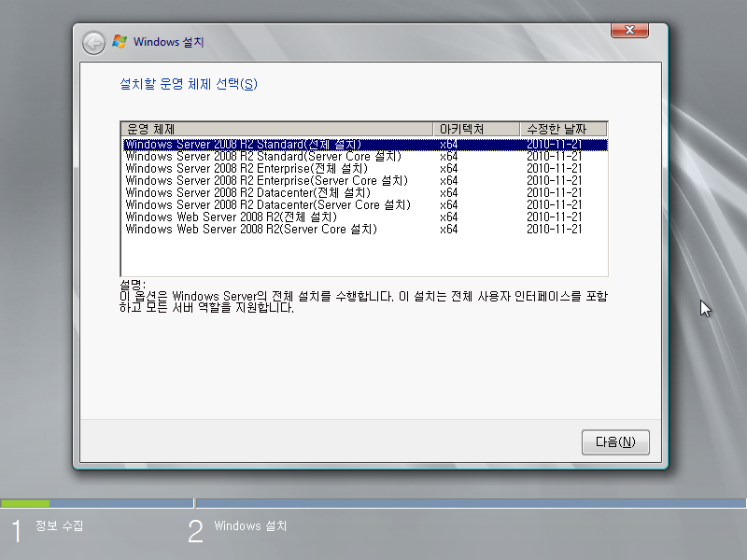Choose Windows Server 2008 R2 Enterprise(Server Core 설치)
Screen dimensions: 747x560
pyautogui.click(x=365, y=181)
